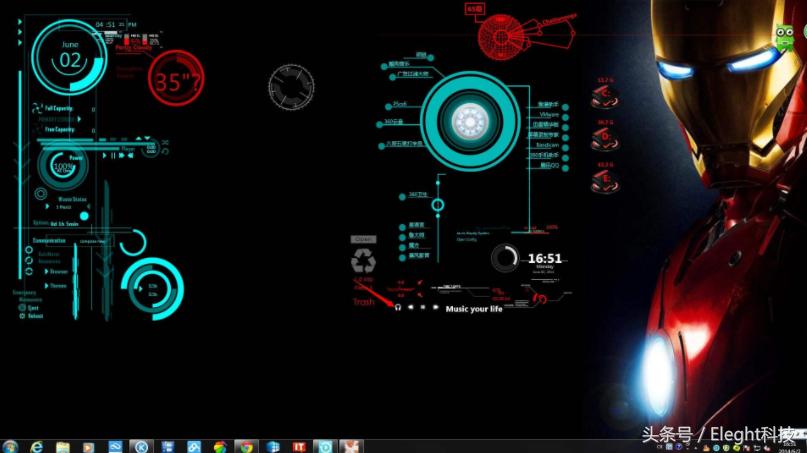Click the Eject icon in left panel
The width and height of the screenshot is (807, 453).
pos(22,307)
